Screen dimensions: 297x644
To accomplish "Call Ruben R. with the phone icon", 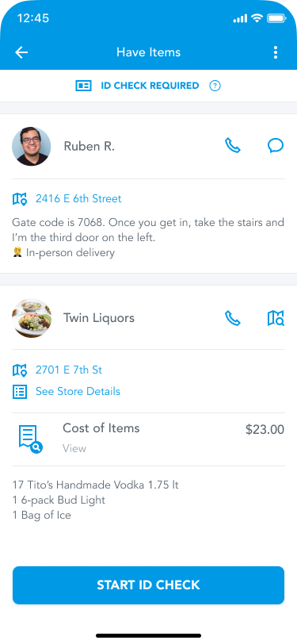I will 233,146.
